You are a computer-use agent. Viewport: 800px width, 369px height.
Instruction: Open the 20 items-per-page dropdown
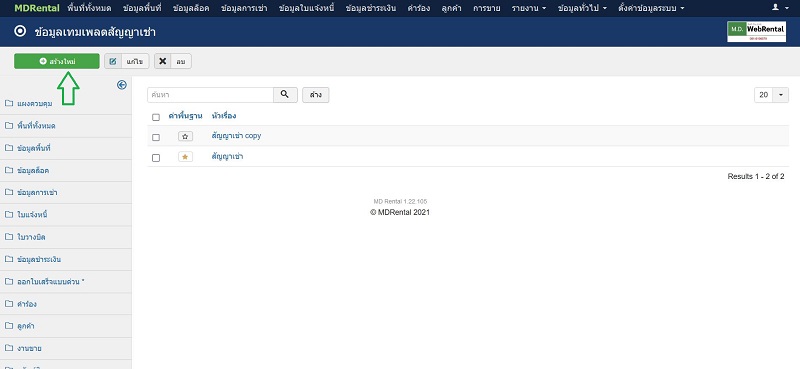click(771, 95)
